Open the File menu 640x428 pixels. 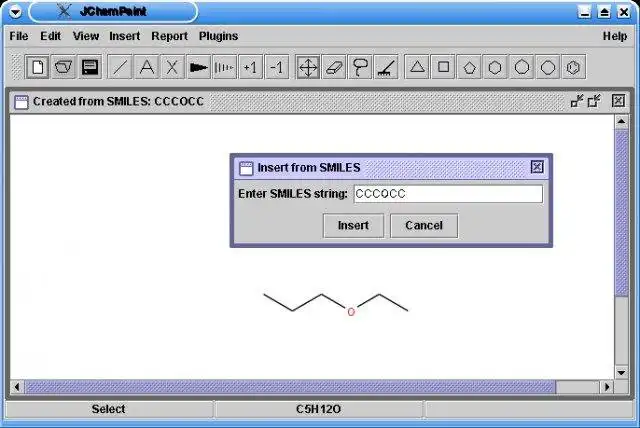(x=19, y=36)
